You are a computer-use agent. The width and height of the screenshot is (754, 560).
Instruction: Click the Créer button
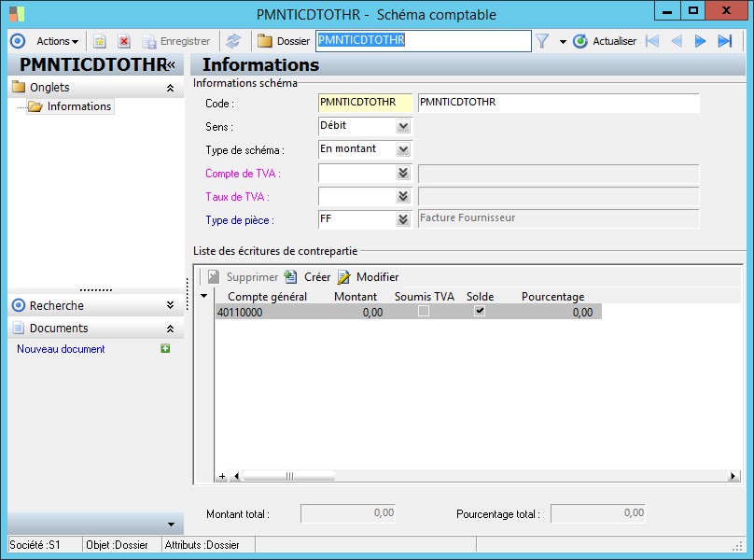tap(308, 277)
